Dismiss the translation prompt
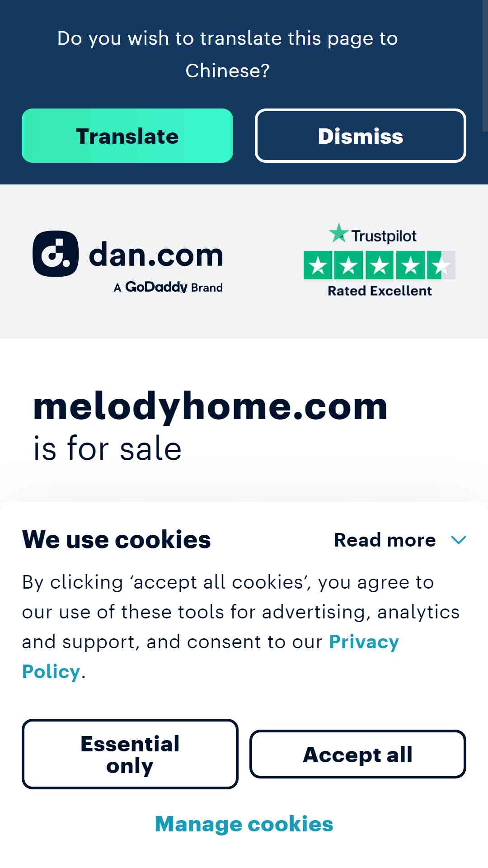The width and height of the screenshot is (488, 868). pos(361,136)
